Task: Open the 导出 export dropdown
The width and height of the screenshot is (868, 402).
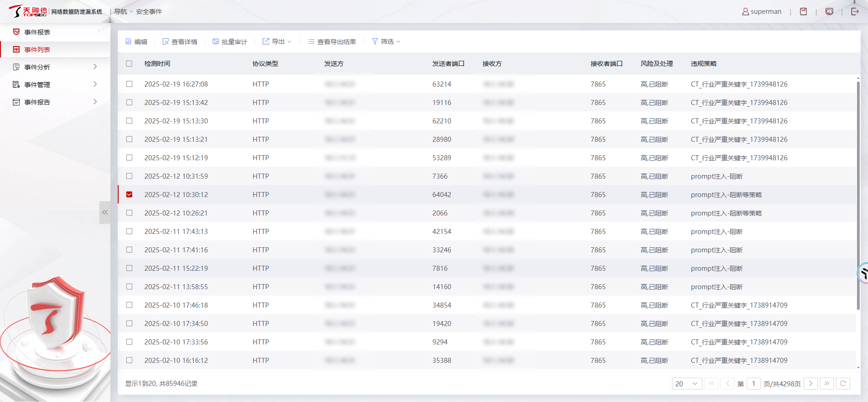Action: pos(277,41)
